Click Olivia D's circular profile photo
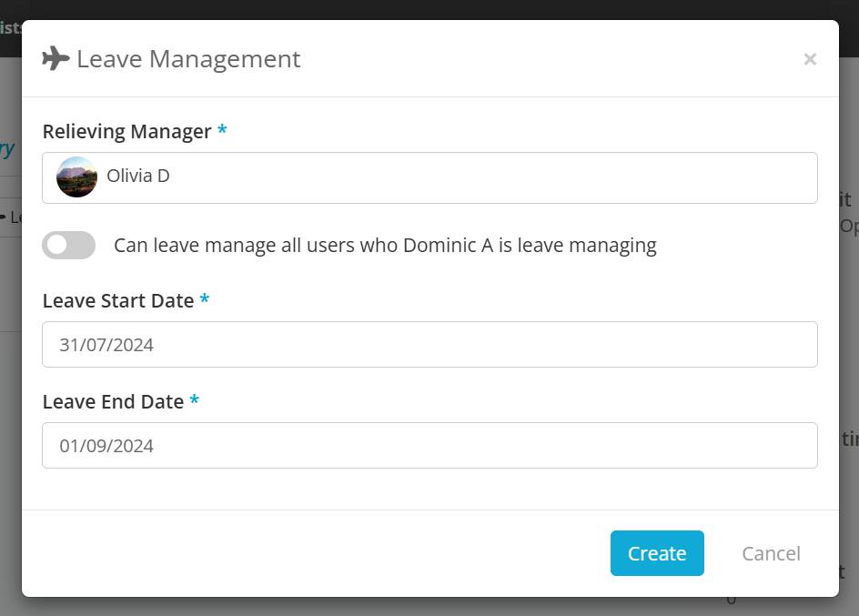Image resolution: width=859 pixels, height=616 pixels. click(76, 177)
